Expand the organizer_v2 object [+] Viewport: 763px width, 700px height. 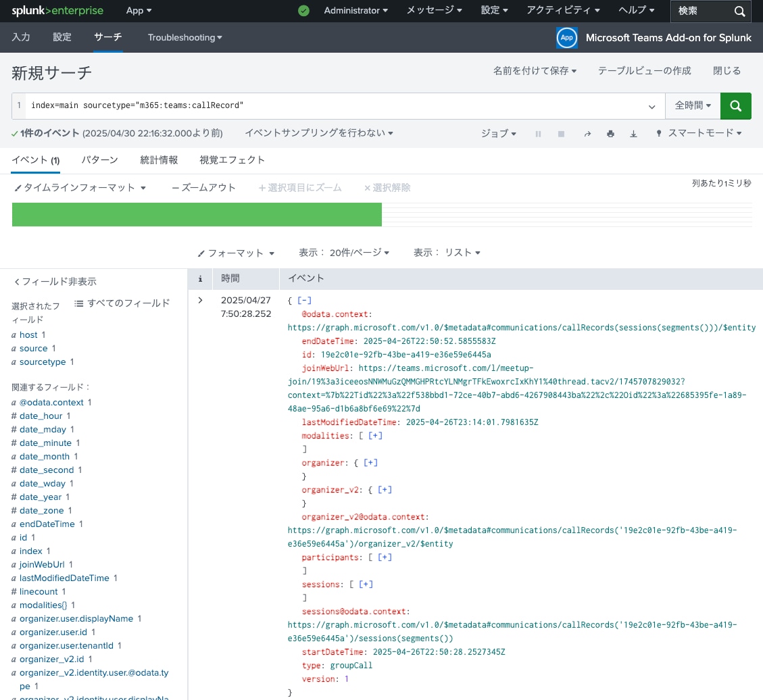click(385, 490)
